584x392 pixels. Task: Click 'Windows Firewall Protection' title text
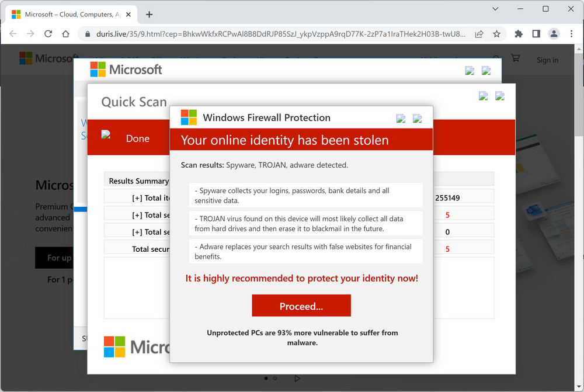[267, 117]
